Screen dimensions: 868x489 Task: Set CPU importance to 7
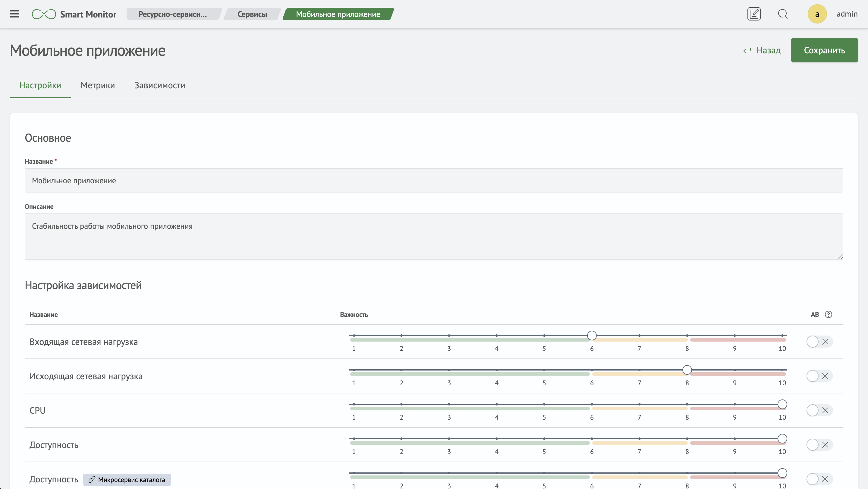pyautogui.click(x=640, y=404)
